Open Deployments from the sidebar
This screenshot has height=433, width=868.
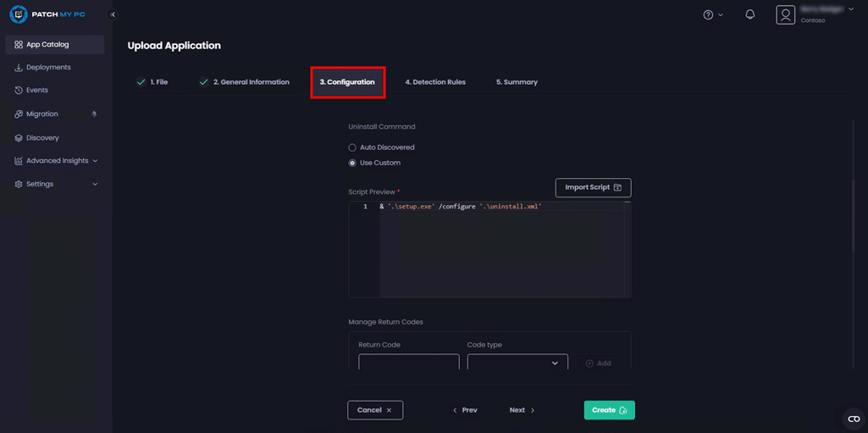click(x=48, y=67)
